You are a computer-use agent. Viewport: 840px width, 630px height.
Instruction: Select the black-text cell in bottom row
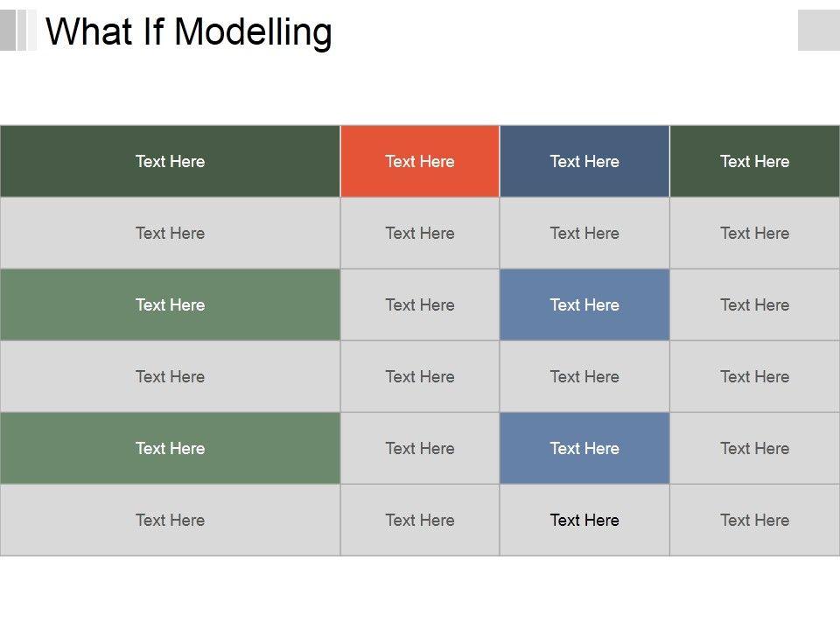tap(584, 520)
